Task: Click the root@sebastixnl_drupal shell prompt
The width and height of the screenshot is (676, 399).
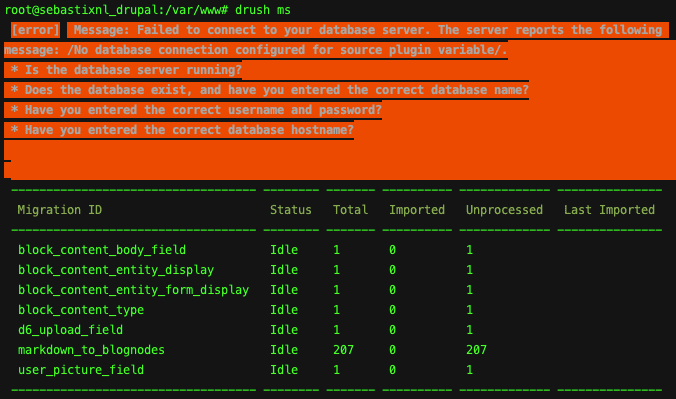Action: [x=116, y=10]
